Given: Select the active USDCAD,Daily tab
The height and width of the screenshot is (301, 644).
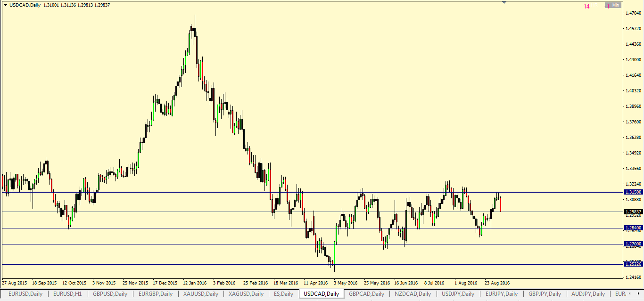Looking at the screenshot, I should click(322, 294).
